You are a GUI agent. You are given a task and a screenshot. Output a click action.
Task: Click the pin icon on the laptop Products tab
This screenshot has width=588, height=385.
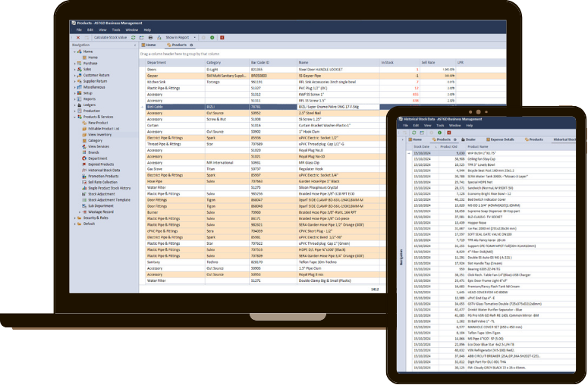click(x=191, y=45)
